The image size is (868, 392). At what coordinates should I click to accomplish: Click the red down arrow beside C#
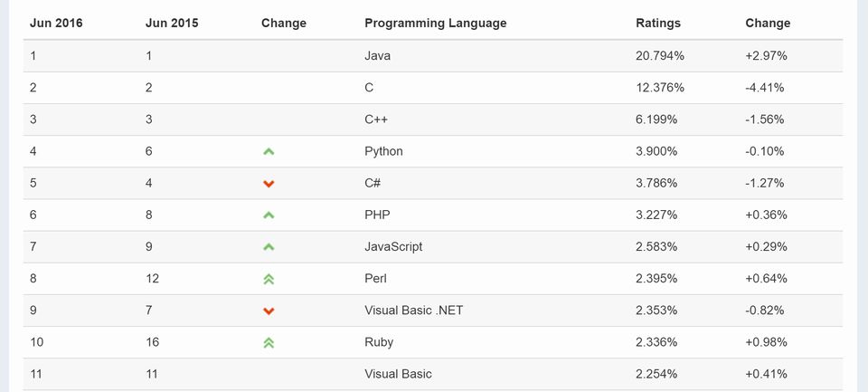[269, 184]
